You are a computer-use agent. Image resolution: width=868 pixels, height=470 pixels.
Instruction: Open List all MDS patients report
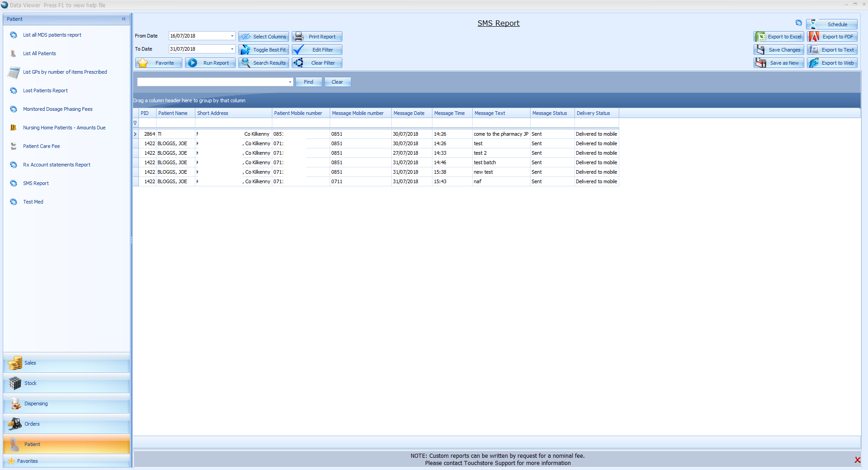coord(52,35)
